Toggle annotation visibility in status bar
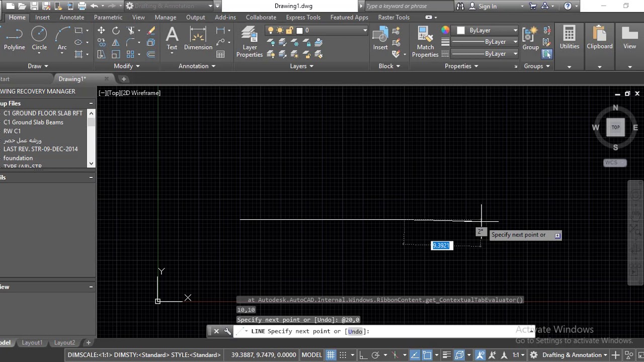This screenshot has height=362, width=644. tap(480, 355)
